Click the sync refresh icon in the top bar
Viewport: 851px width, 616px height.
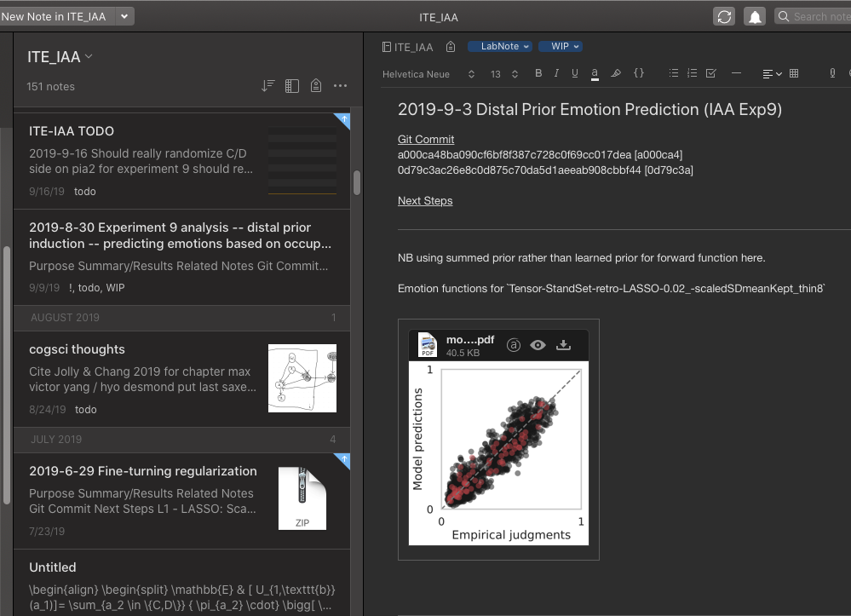(x=723, y=16)
